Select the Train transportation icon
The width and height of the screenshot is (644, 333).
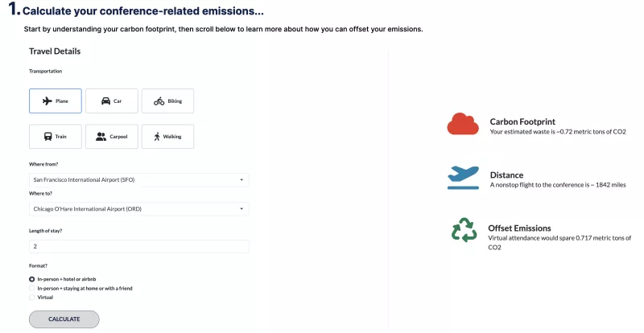(48, 136)
